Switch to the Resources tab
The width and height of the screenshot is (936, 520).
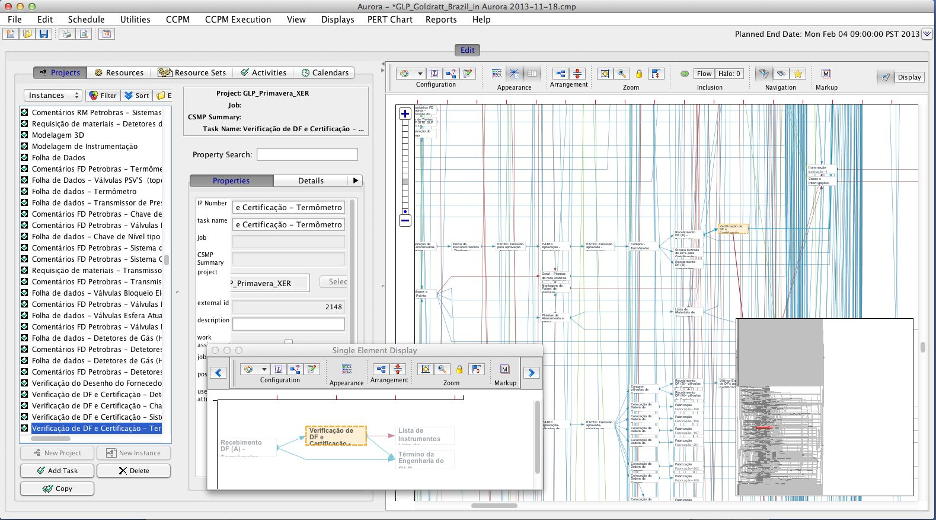tap(119, 72)
